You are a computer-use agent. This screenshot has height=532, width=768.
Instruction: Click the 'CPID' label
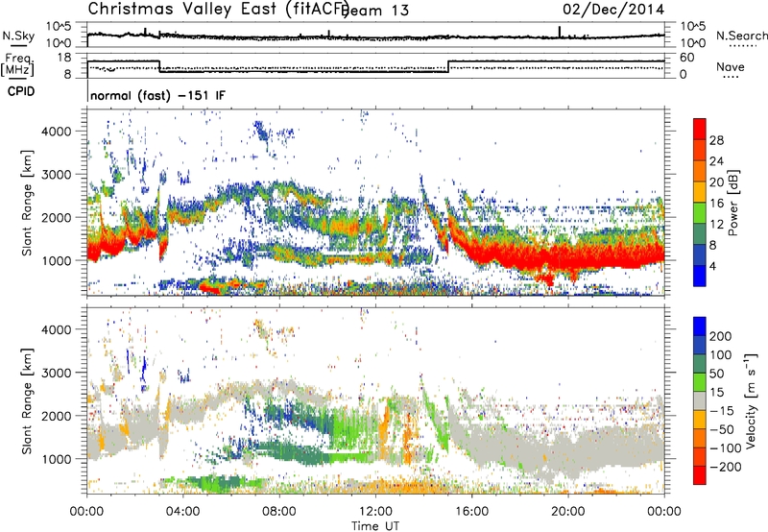tap(21, 91)
